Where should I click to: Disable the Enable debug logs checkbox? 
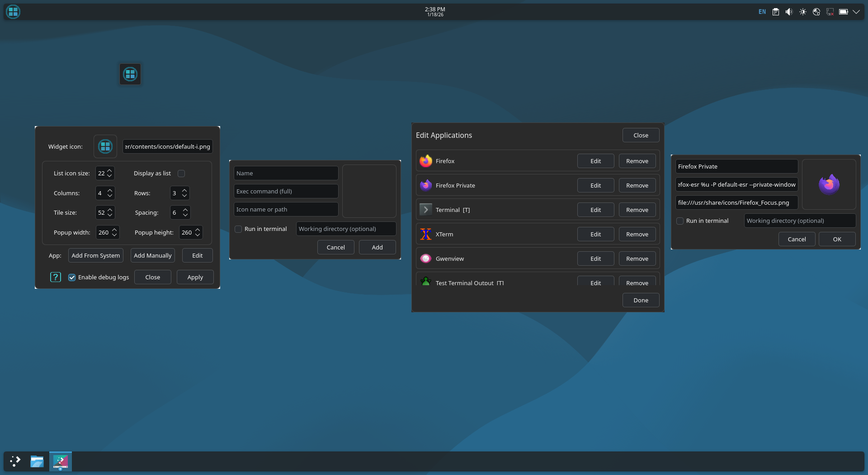[x=72, y=277]
